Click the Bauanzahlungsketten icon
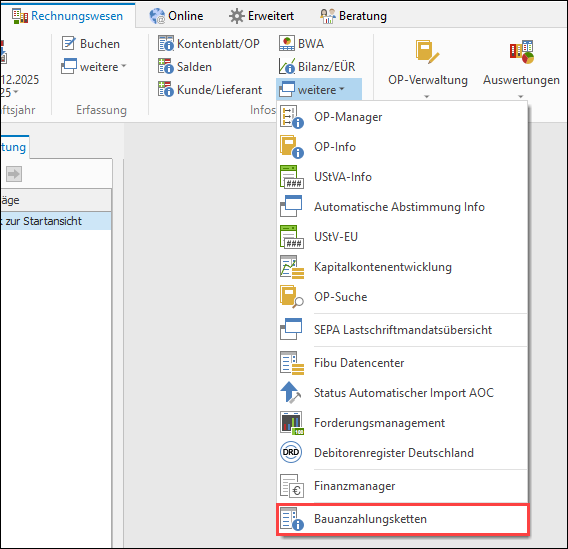This screenshot has width=568, height=549. pos(292,519)
